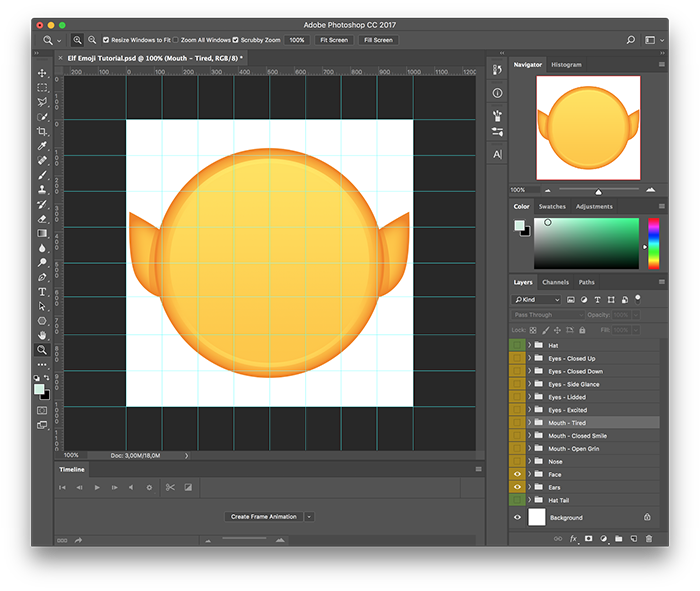Screen dimensions: 700x591
Task: Select the Horizontal Type tool
Action: pyautogui.click(x=42, y=291)
